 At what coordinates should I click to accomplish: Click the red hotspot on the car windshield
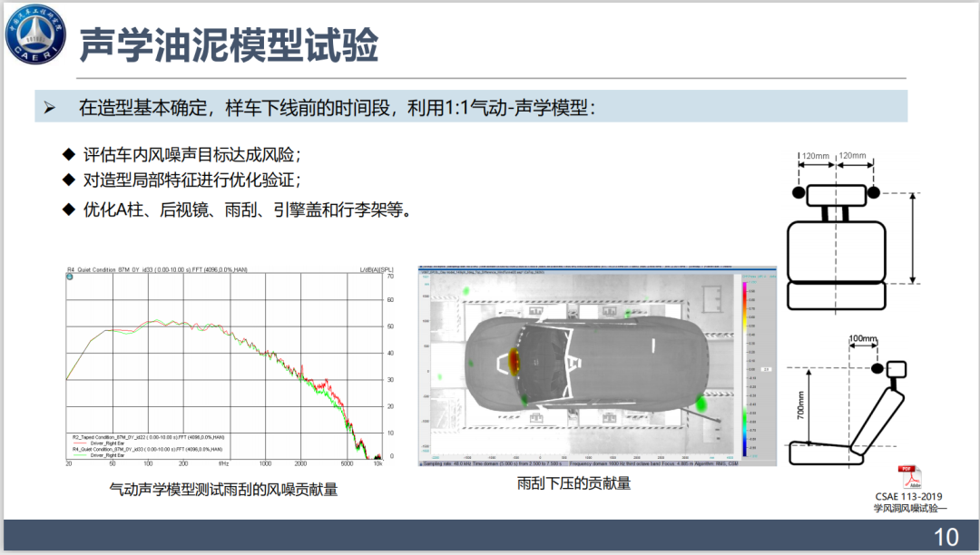tap(514, 363)
